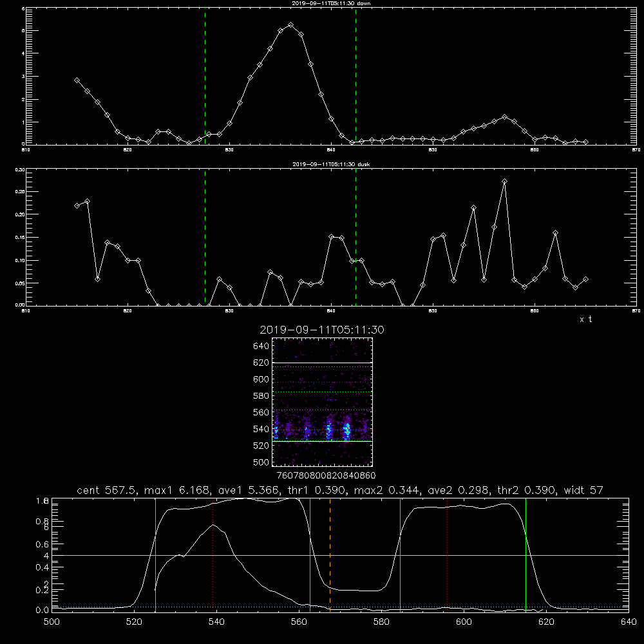Click the '0.0' y-axis label of the bottom plot

click(x=42, y=611)
